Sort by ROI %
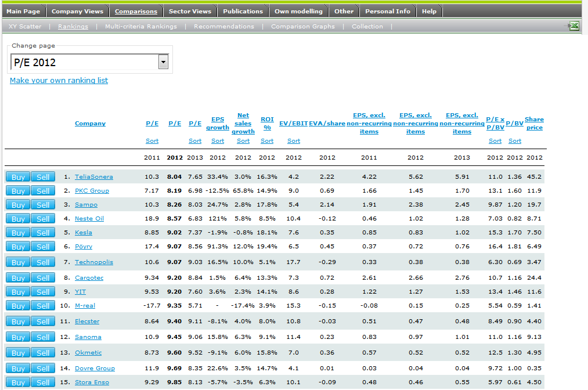Viewport: 588px width, 390px height. 267,140
